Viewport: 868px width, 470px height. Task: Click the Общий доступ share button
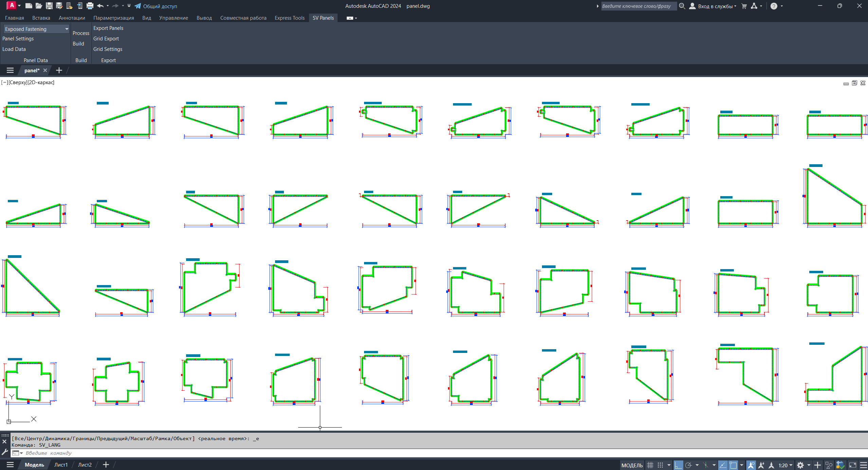(156, 6)
